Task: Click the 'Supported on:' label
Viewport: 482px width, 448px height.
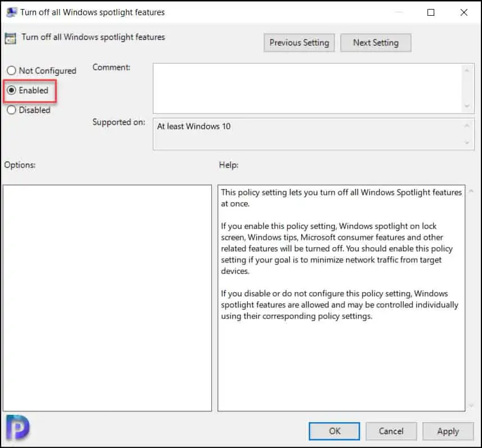Action: coord(119,122)
